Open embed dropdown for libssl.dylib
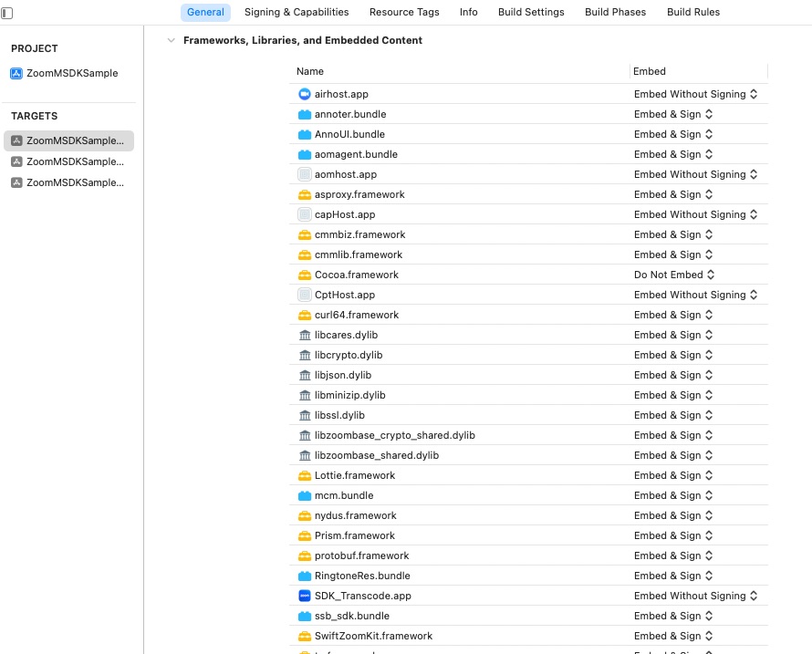This screenshot has width=812, height=654. (x=673, y=416)
